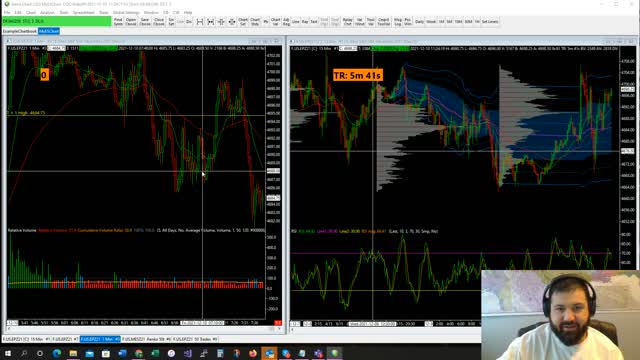Click the Set Levels toolbar button
This screenshot has width=640, height=360.
click(x=490, y=22)
